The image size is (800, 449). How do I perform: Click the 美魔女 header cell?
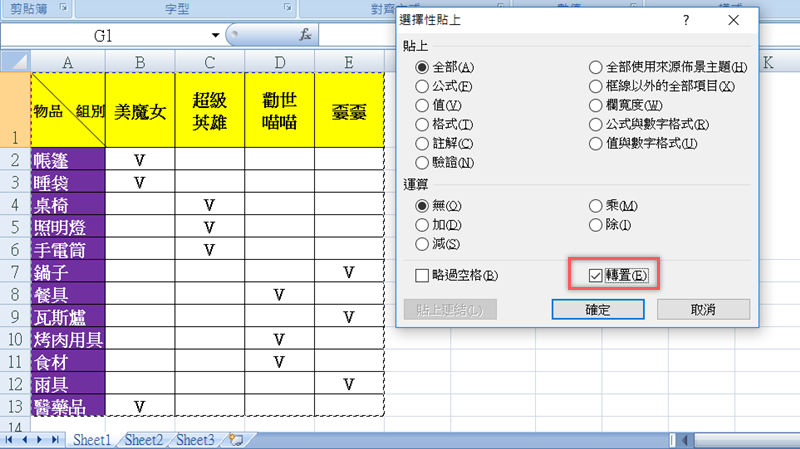140,111
